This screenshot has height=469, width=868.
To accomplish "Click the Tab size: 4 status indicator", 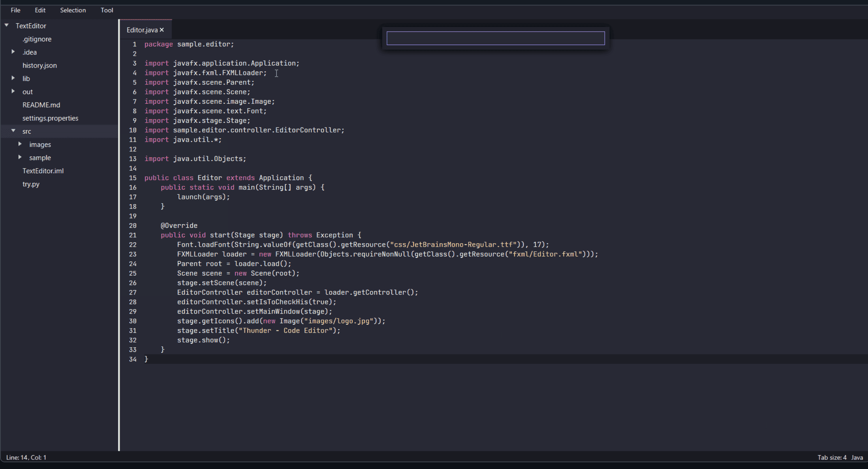I will click(832, 457).
